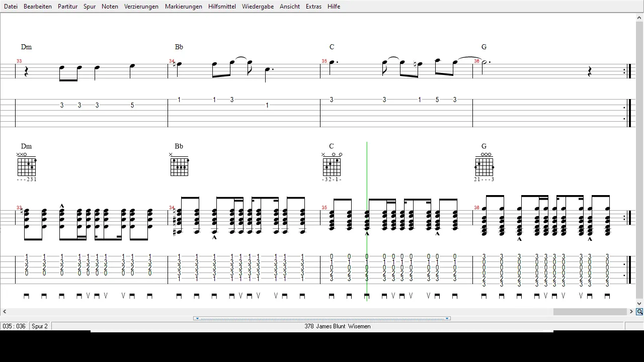Image resolution: width=644 pixels, height=362 pixels.
Task: Open the Noten menu
Action: click(x=110, y=7)
